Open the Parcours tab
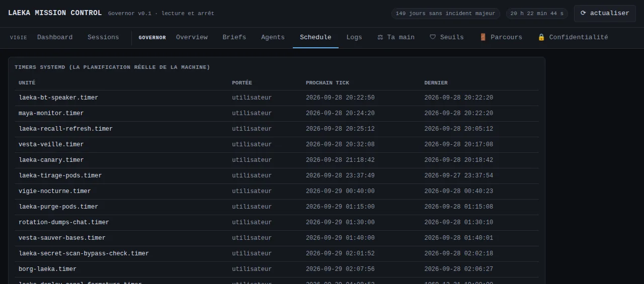The width and height of the screenshot is (644, 284). click(x=501, y=37)
